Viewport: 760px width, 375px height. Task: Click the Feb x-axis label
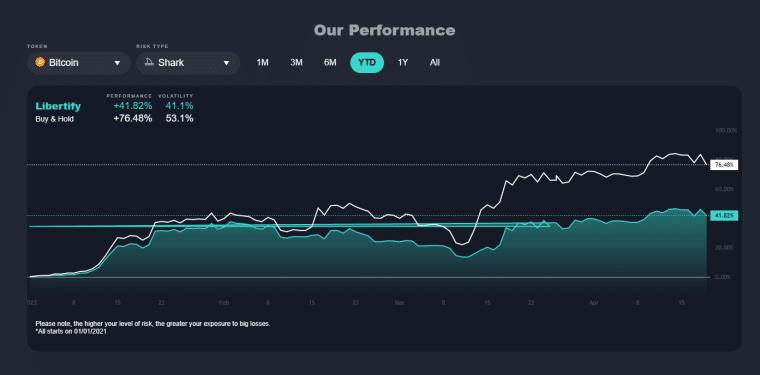pyautogui.click(x=224, y=303)
